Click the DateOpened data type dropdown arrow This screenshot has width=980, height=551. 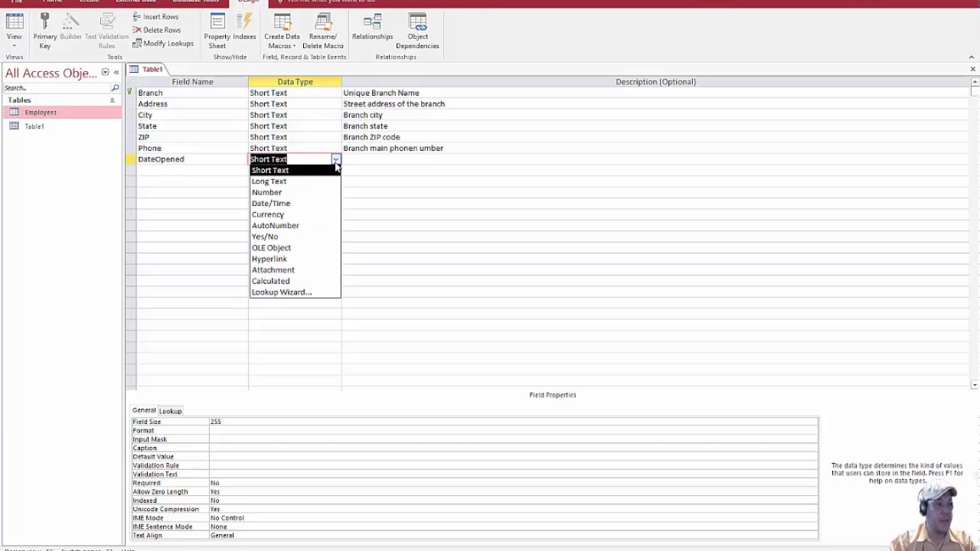(x=335, y=159)
